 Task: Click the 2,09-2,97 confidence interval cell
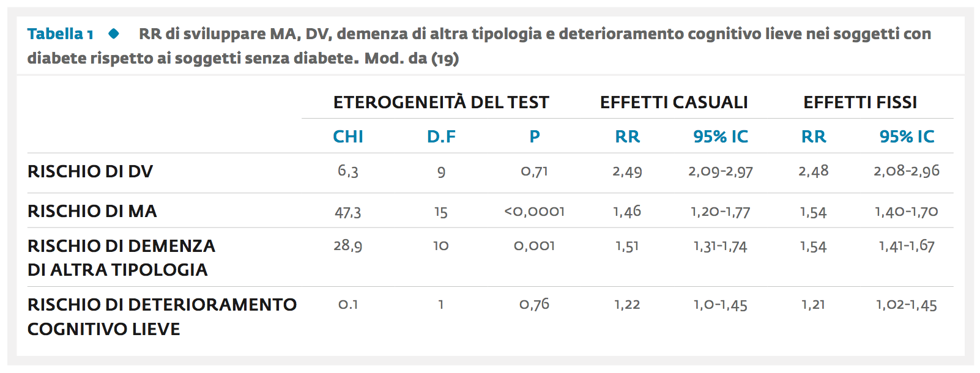pos(721,172)
